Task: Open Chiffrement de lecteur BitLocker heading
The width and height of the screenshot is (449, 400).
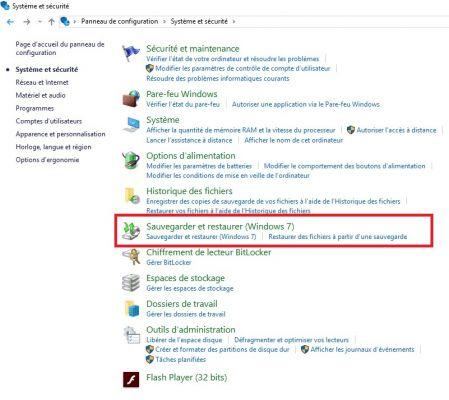Action: pos(209,252)
